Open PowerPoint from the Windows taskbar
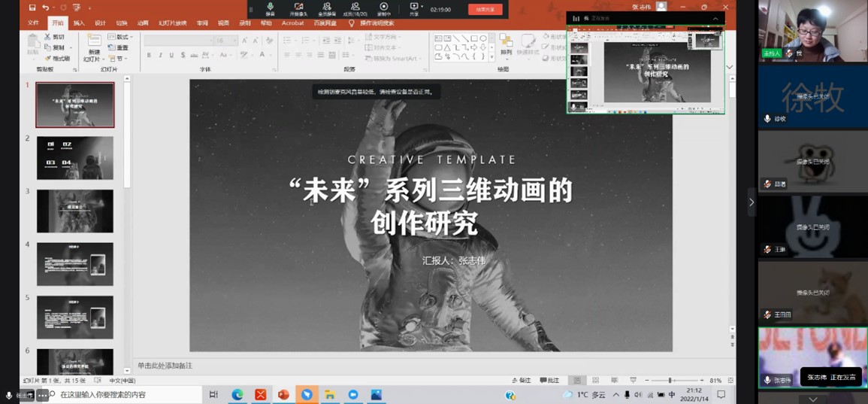The height and width of the screenshot is (404, 868). click(x=283, y=395)
